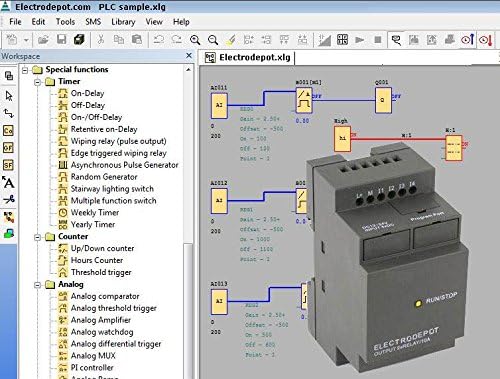The width and height of the screenshot is (500, 379).
Task: Click the AI012 analog input block
Action: (x=219, y=201)
